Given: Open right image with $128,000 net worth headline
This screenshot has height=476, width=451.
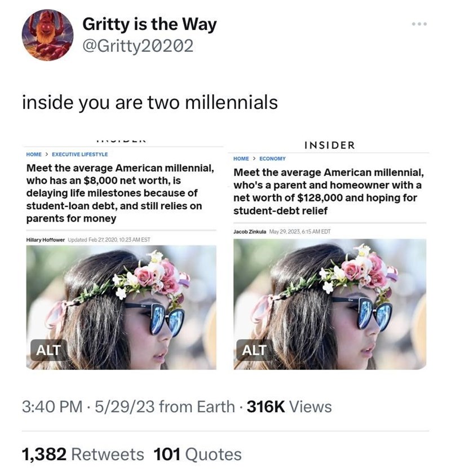Looking at the screenshot, I should coord(329,305).
